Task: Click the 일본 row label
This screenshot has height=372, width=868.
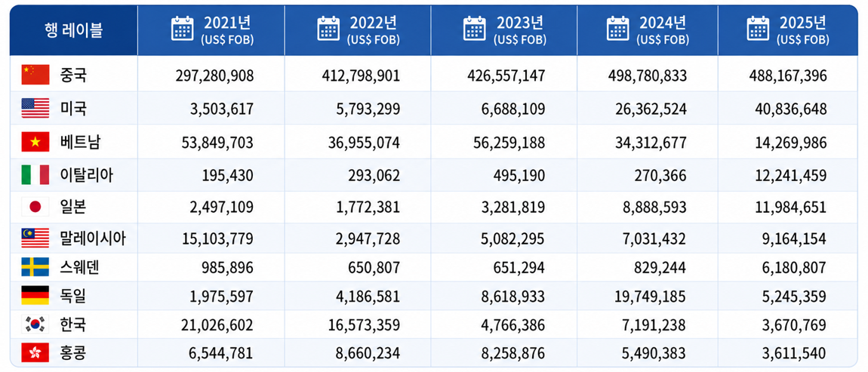Action: (x=73, y=208)
